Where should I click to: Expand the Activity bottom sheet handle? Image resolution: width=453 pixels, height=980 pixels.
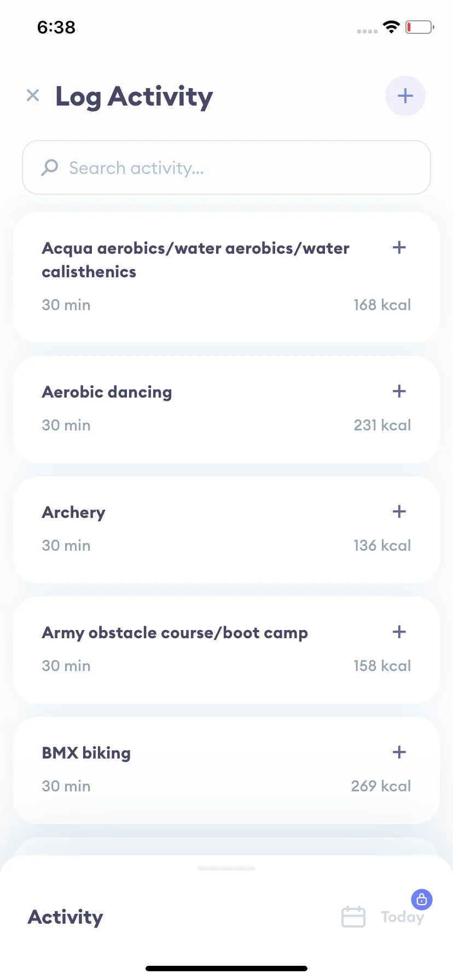pyautogui.click(x=226, y=868)
